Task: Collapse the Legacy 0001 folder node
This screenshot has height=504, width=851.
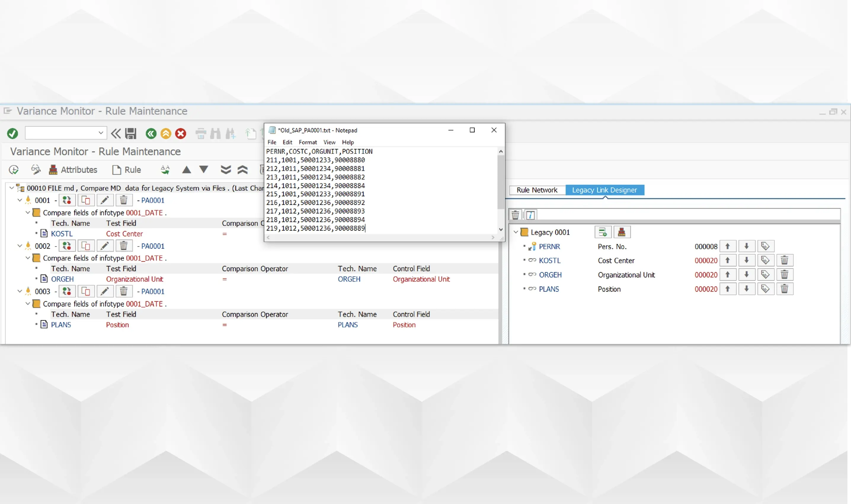Action: point(516,232)
